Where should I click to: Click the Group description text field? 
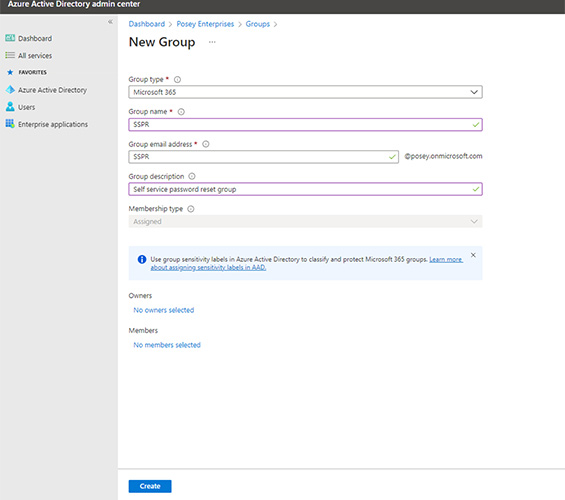pyautogui.click(x=305, y=189)
